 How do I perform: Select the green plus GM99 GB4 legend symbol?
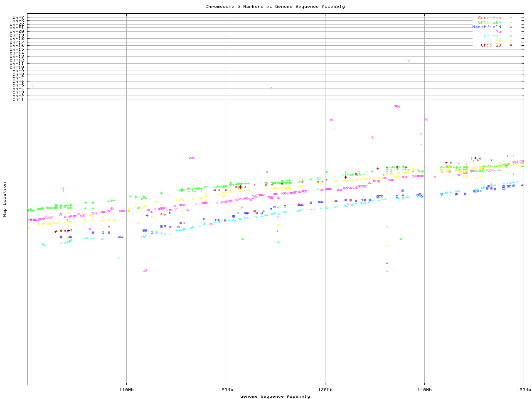511,22
